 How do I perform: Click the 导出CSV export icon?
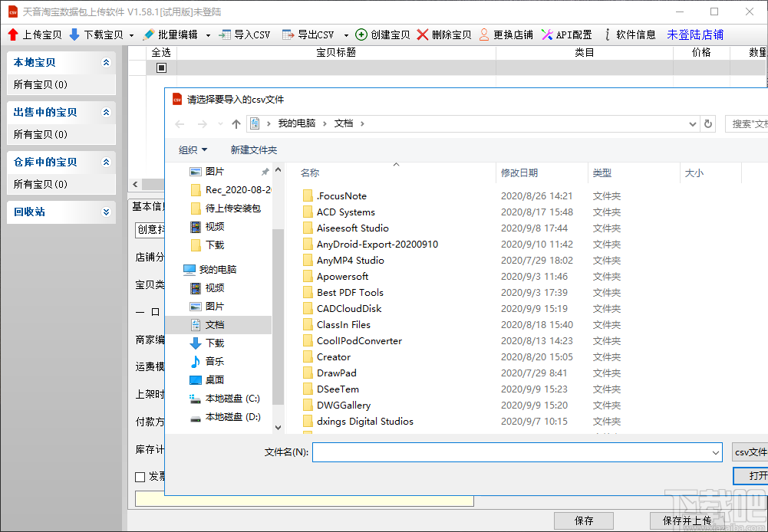[288, 34]
